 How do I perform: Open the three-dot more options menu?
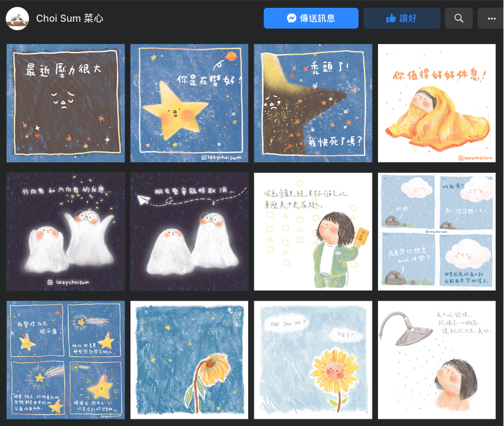(x=491, y=18)
